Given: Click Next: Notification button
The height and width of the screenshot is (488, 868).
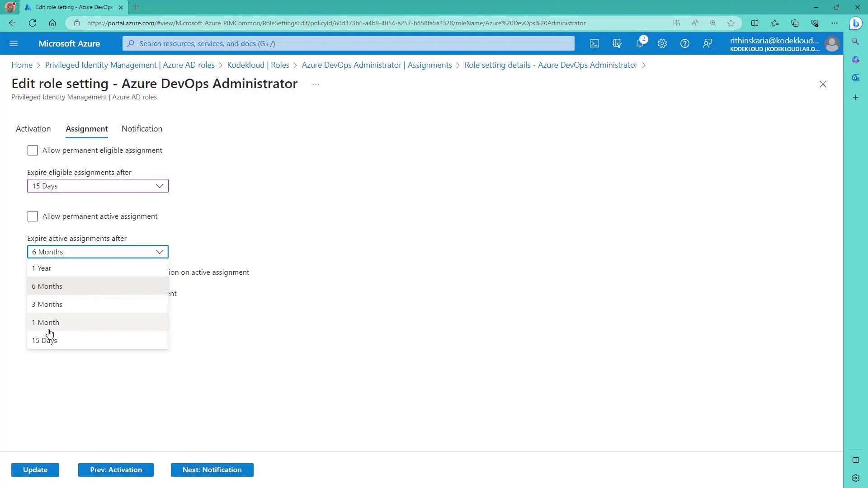Looking at the screenshot, I should [x=212, y=470].
